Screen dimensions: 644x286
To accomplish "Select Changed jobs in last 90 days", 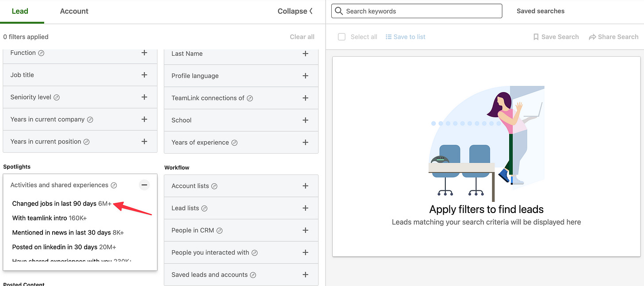I will 62,204.
